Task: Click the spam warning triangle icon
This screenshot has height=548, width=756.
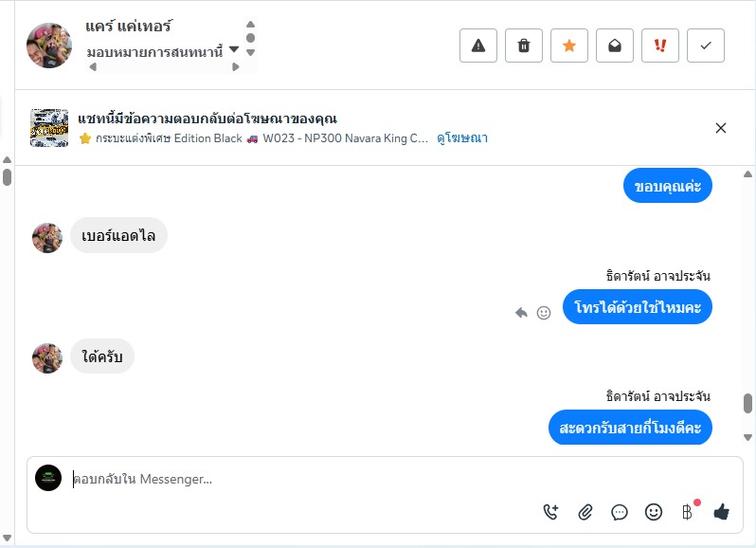Action: (x=478, y=46)
